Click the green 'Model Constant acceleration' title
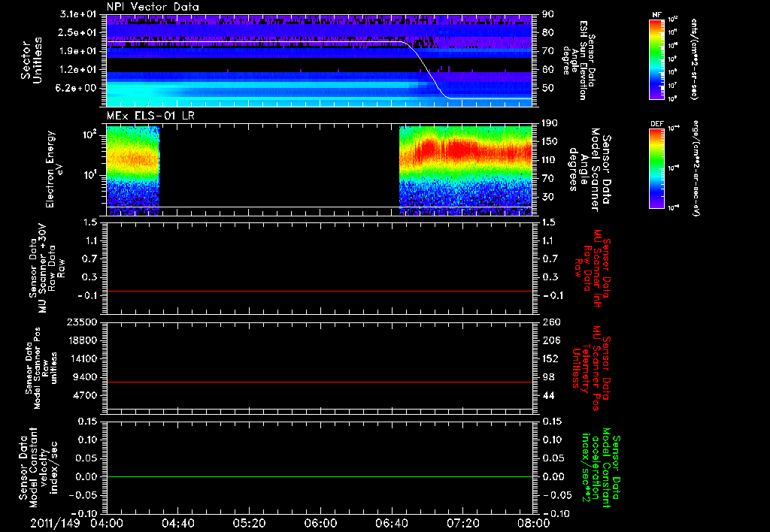The width and height of the screenshot is (770, 532). 601,467
